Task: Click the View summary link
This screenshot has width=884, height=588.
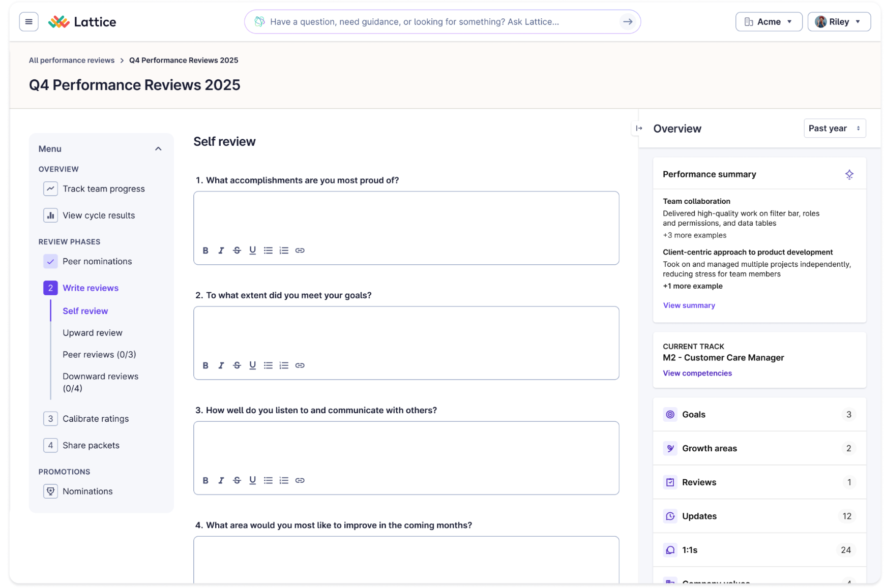Action: coord(689,305)
